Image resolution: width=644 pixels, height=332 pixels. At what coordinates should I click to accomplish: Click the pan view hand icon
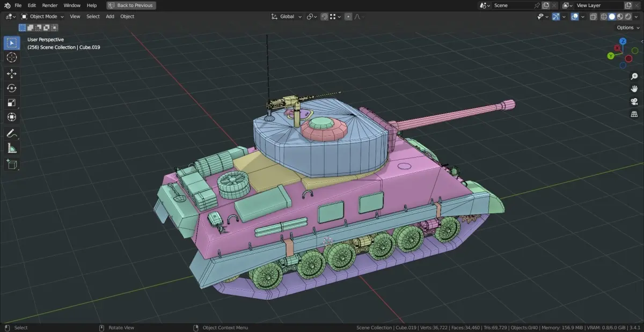pos(634,88)
